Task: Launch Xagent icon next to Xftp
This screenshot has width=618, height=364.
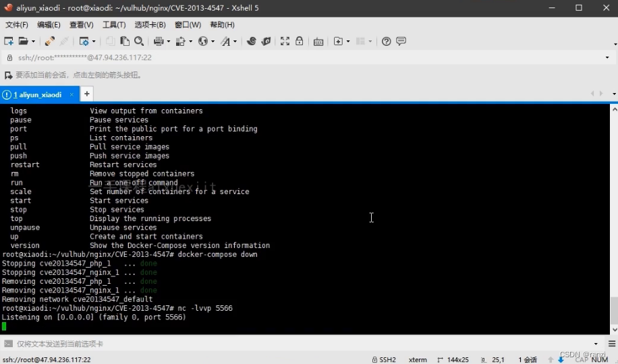Action: pyautogui.click(x=266, y=41)
